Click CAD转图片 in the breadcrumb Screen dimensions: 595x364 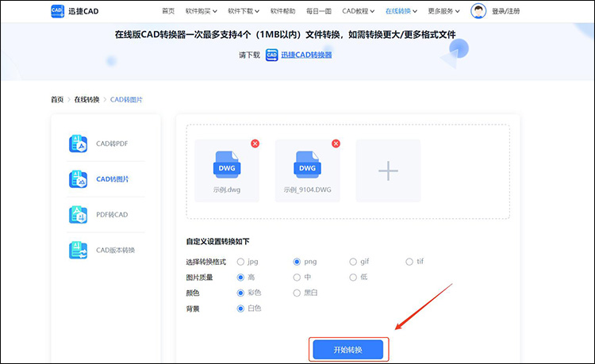coord(126,100)
